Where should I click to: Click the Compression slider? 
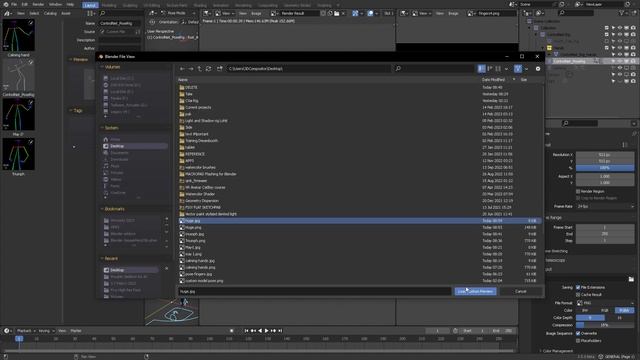605,325
